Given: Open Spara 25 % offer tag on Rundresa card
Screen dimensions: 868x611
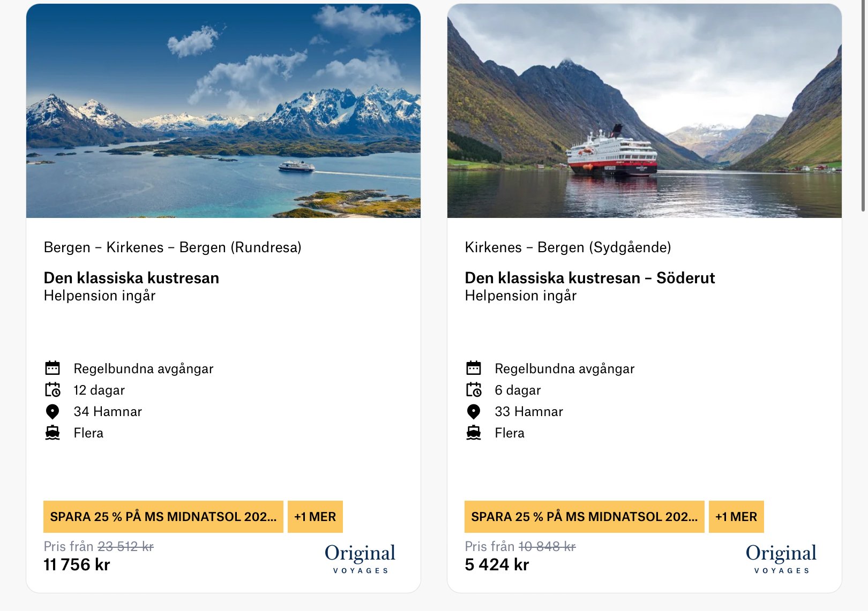Looking at the screenshot, I should point(163,517).
